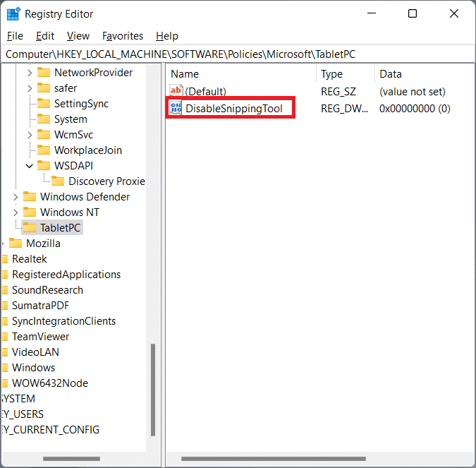Click the Registry Editor app icon in title bar
Image resolution: width=476 pixels, height=468 pixels.
(x=13, y=13)
